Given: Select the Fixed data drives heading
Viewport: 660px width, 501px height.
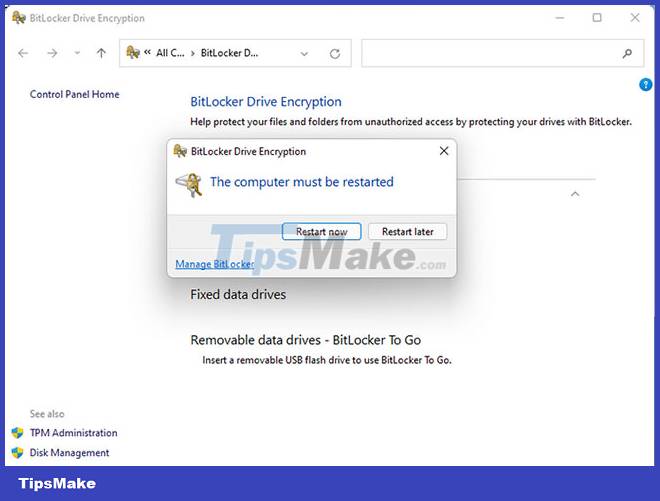Looking at the screenshot, I should coord(238,294).
